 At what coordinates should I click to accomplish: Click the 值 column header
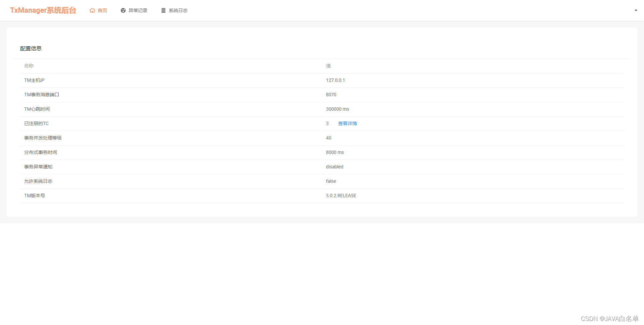tap(328, 66)
